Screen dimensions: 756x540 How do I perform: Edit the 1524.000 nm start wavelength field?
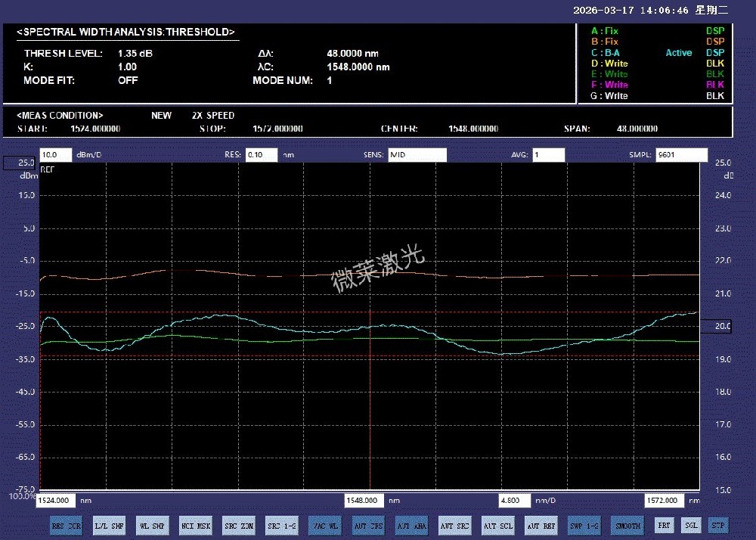click(56, 501)
